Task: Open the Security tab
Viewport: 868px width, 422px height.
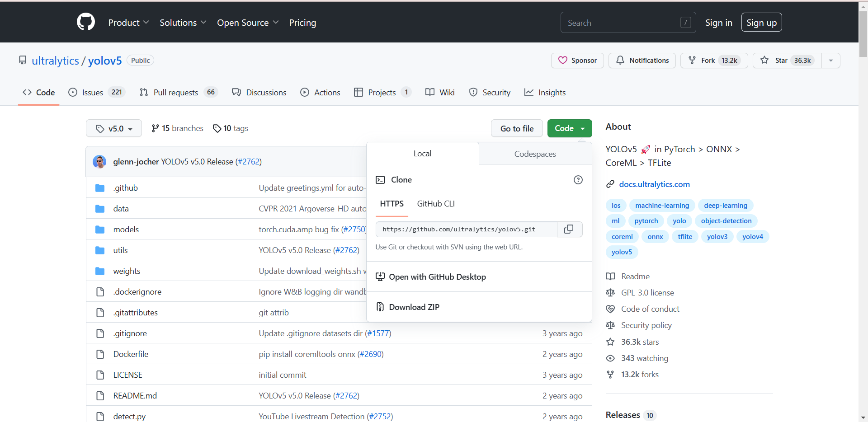Action: point(490,92)
